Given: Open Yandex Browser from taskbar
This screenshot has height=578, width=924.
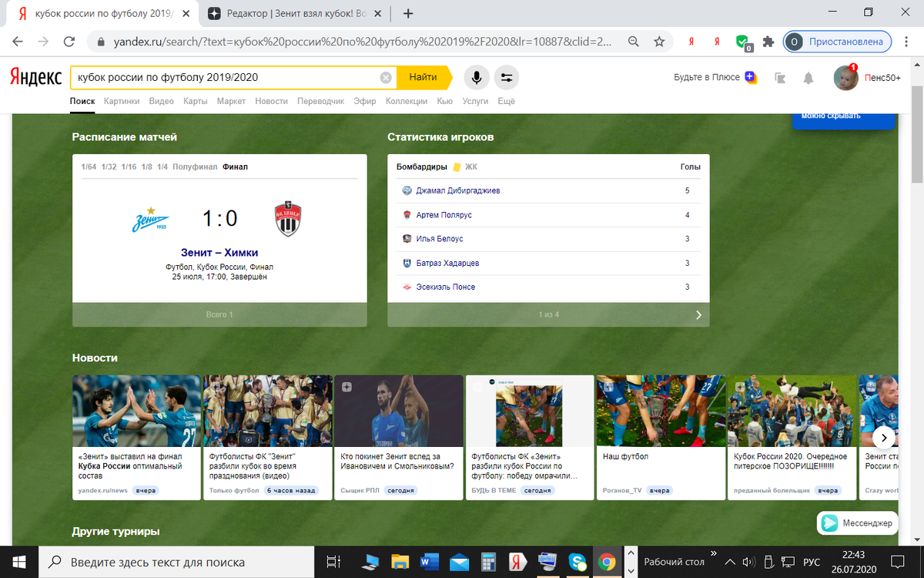Looking at the screenshot, I should click(518, 562).
